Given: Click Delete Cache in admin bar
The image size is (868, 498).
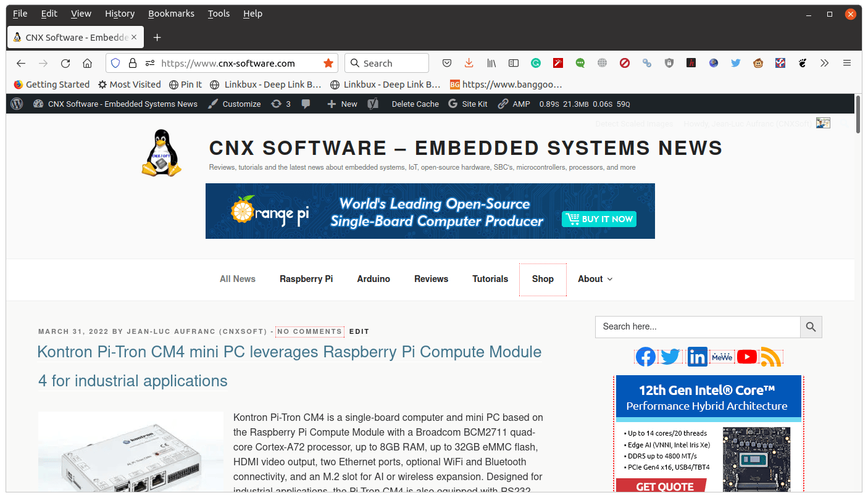Looking at the screenshot, I should (x=415, y=104).
